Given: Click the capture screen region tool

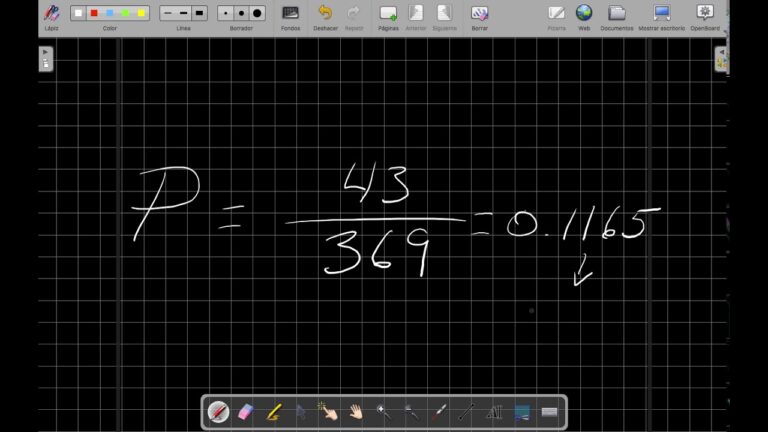Looking at the screenshot, I should point(522,412).
